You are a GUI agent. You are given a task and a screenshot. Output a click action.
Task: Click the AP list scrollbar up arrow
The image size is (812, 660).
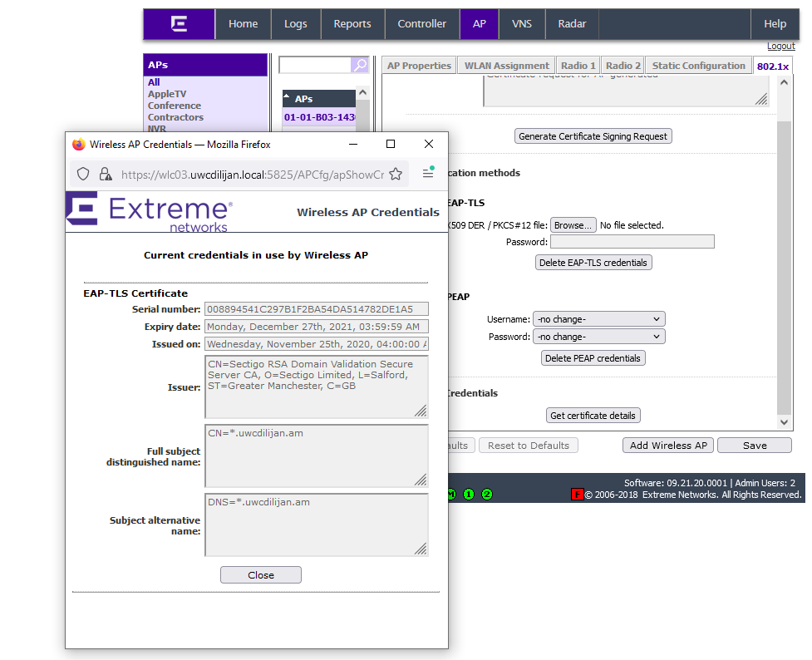point(363,93)
